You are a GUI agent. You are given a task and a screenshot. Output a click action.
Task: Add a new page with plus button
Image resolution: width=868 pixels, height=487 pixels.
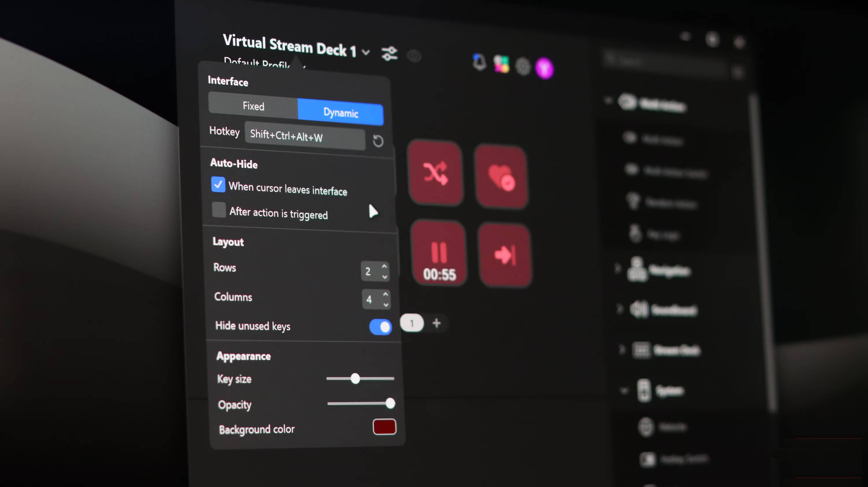436,323
